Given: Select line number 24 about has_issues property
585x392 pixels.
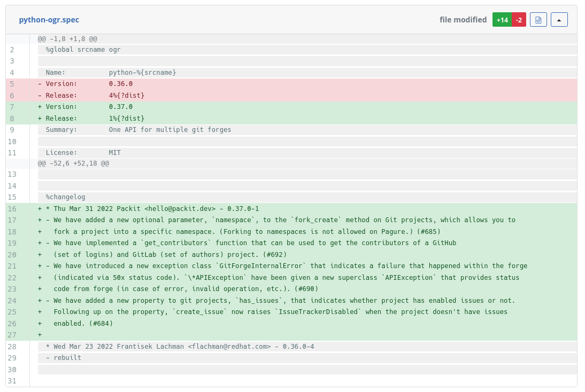Looking at the screenshot, I should tap(12, 300).
